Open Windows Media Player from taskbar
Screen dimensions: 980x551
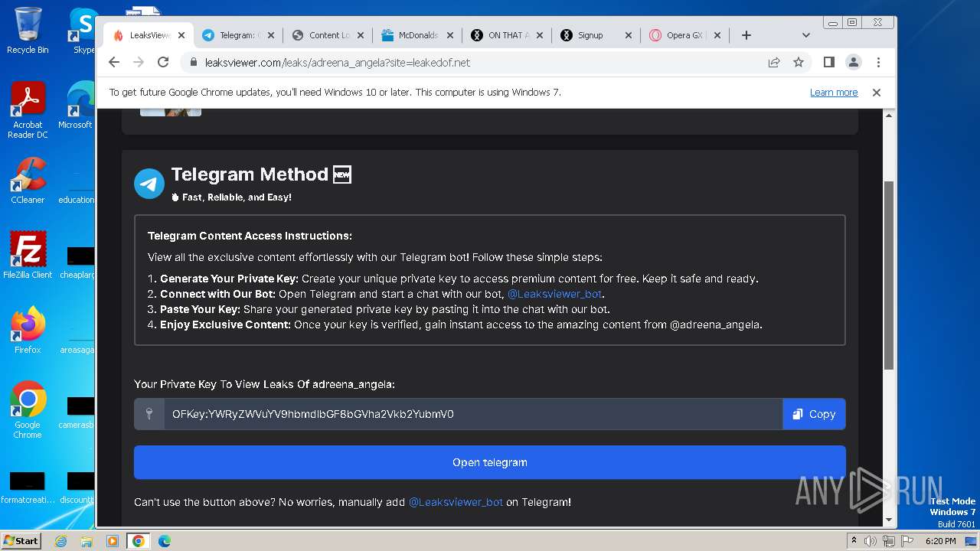click(113, 541)
